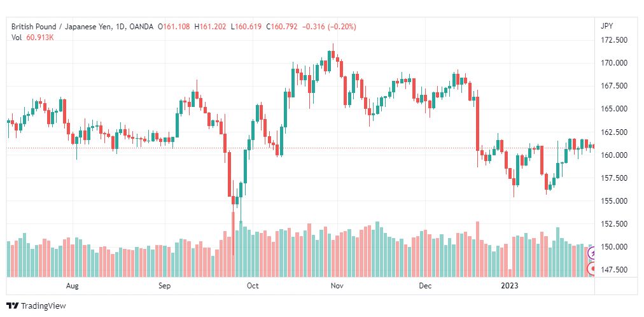Image resolution: width=644 pixels, height=317 pixels.
Task: Click the TradingView text link
Action: tap(43, 306)
